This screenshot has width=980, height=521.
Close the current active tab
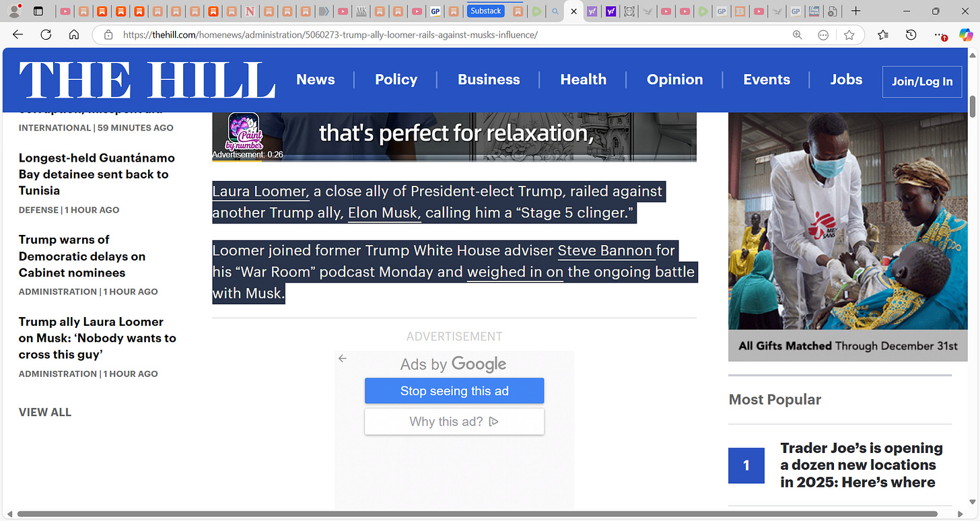573,11
